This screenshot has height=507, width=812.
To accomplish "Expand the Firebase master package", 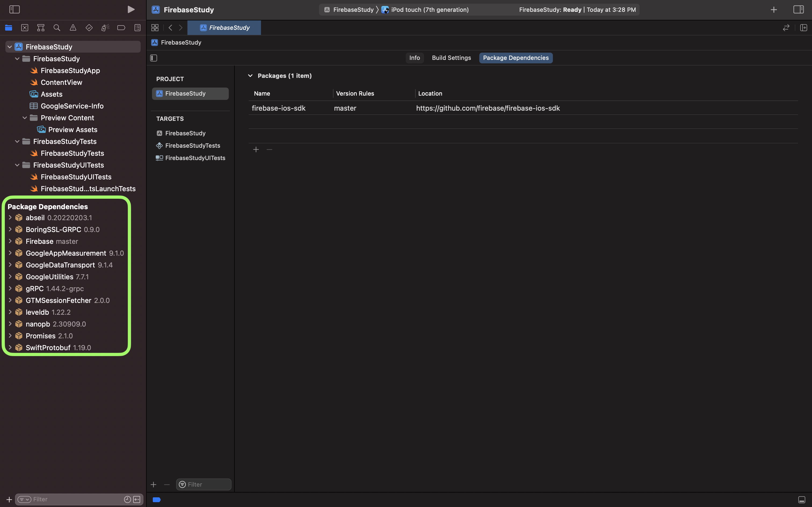I will coord(10,241).
